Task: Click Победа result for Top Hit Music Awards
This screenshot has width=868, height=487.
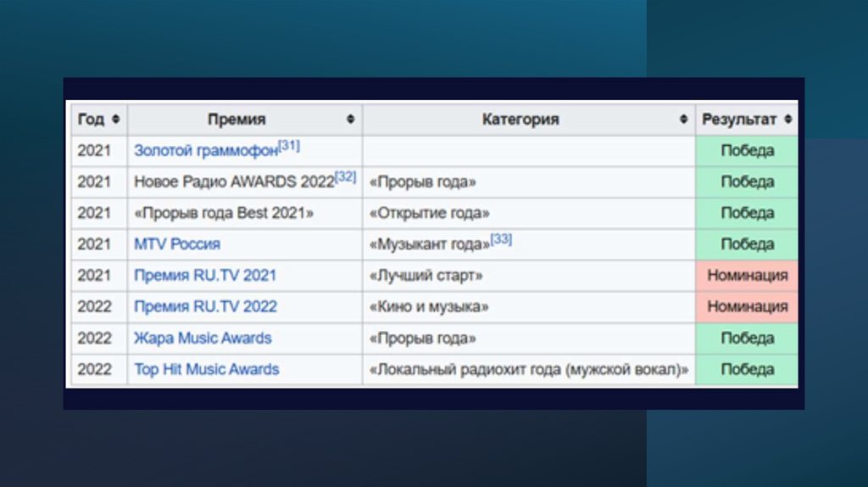Action: click(x=747, y=369)
